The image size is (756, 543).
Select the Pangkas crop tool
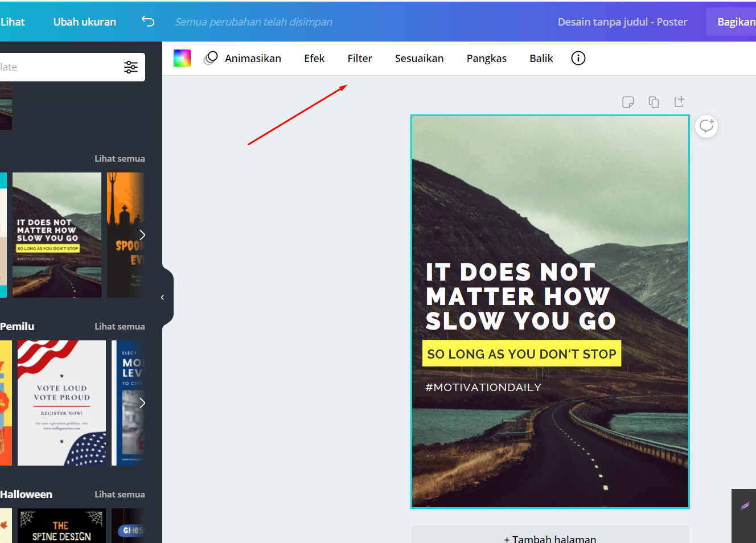(x=486, y=58)
